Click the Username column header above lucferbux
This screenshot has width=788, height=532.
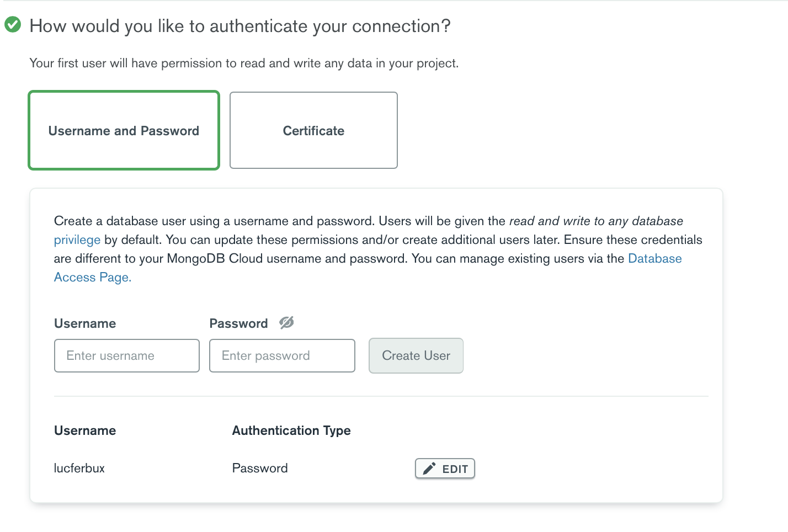[85, 430]
